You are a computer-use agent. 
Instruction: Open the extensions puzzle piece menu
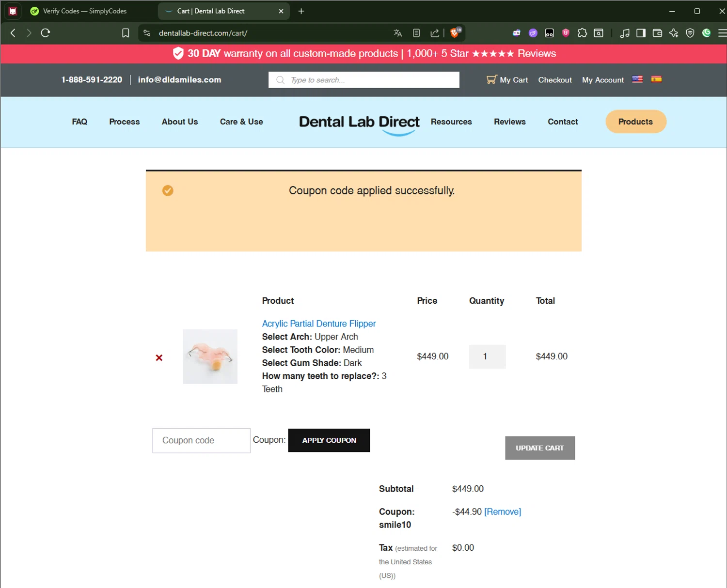582,33
